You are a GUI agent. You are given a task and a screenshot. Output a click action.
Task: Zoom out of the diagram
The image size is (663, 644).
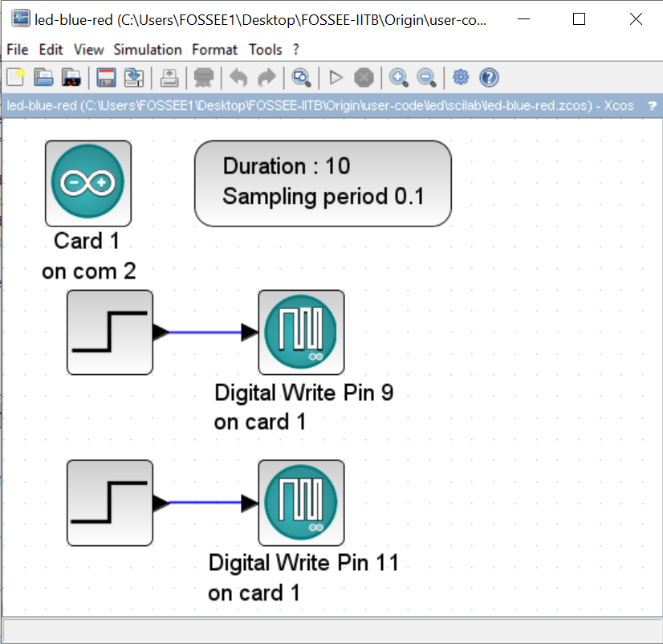pyautogui.click(x=427, y=78)
